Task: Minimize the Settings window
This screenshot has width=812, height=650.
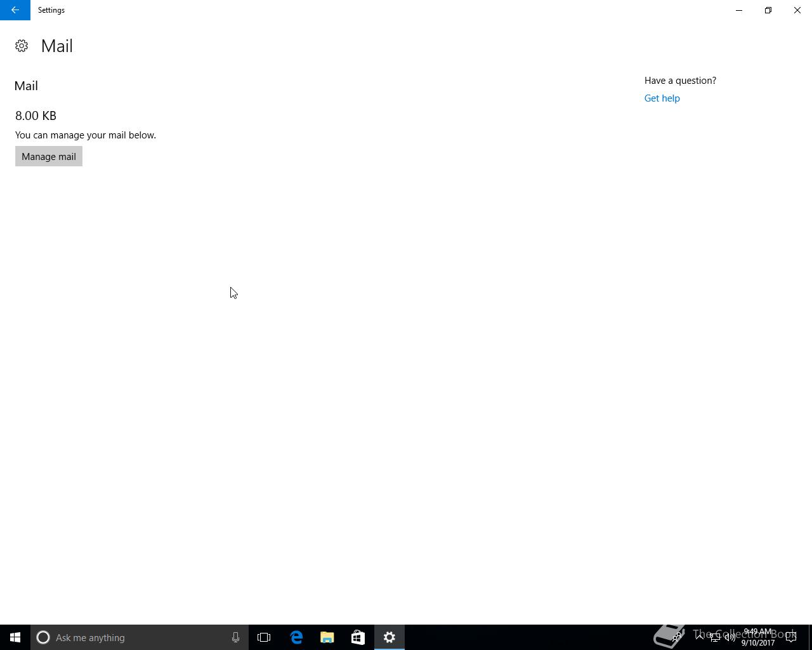Action: (739, 10)
